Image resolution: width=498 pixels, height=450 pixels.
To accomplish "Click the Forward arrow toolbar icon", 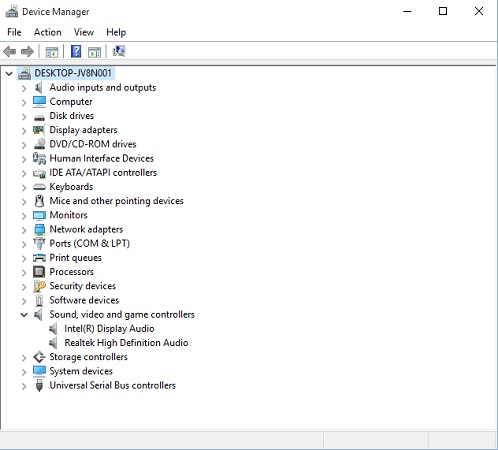I will (x=27, y=52).
